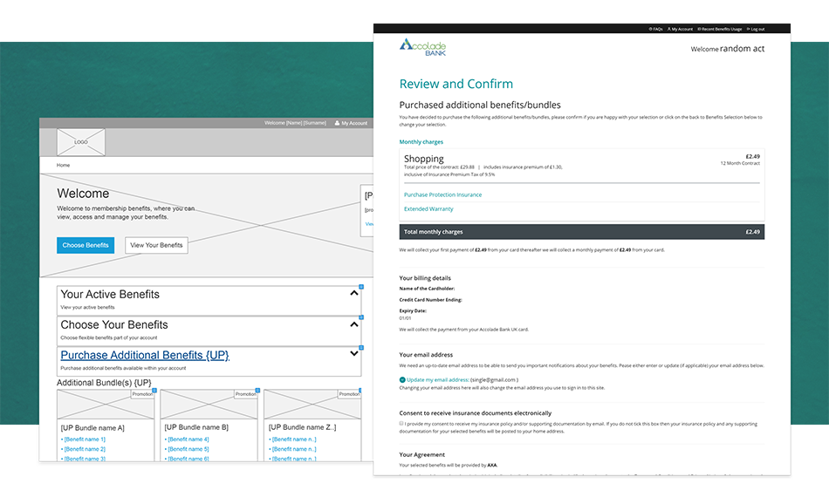
Task: Click the image placeholder of UP Bundle name B
Action: [209, 405]
